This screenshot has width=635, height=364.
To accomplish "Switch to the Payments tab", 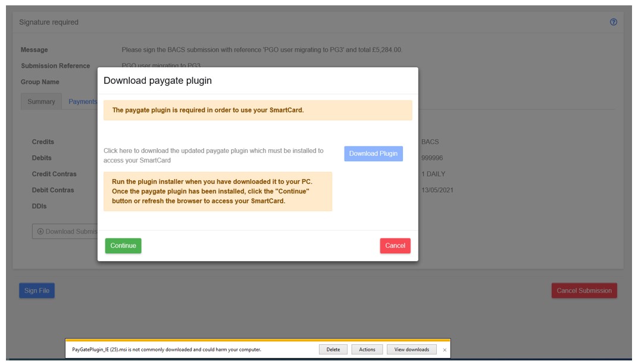I will 83,102.
